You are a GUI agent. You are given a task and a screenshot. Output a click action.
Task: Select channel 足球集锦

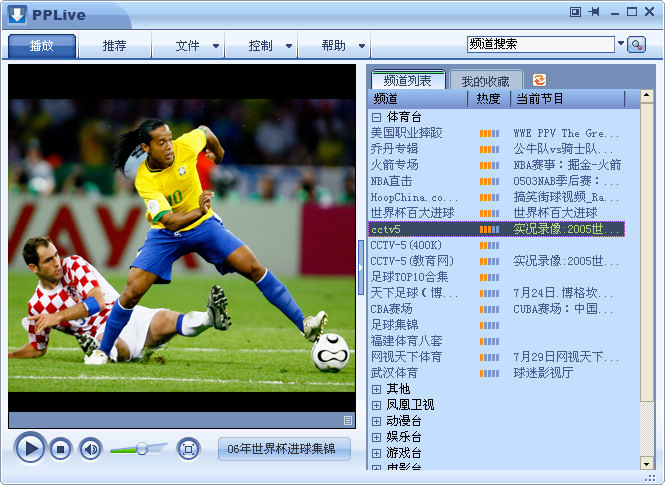coord(394,325)
